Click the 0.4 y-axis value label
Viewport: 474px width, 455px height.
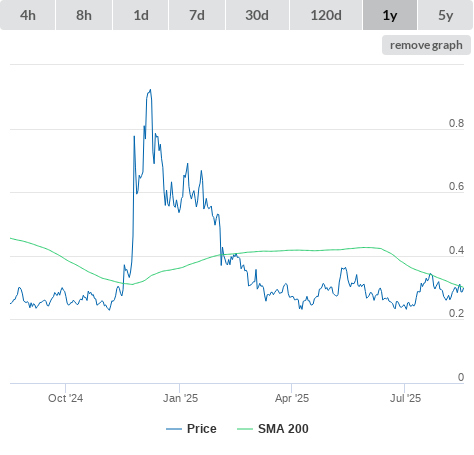456,250
